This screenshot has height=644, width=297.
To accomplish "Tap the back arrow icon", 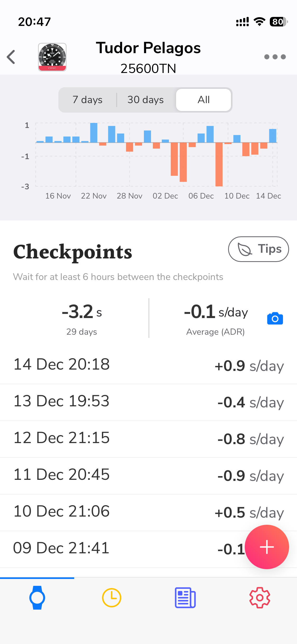I will click(11, 57).
